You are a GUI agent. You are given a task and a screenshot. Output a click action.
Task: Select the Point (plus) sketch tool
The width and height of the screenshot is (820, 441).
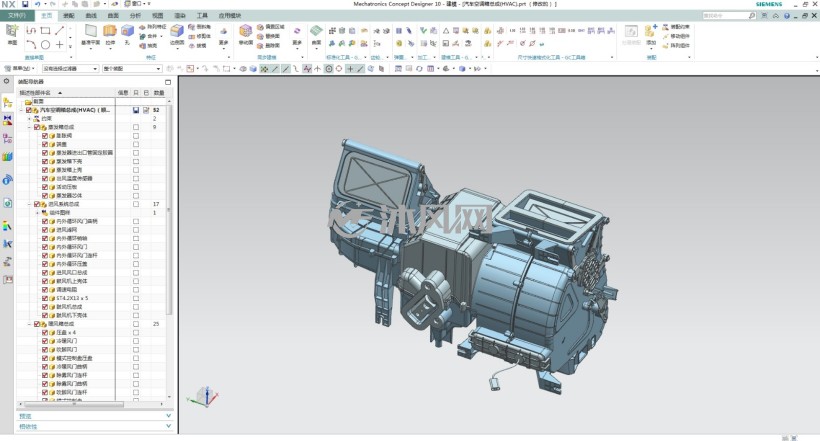point(60,45)
